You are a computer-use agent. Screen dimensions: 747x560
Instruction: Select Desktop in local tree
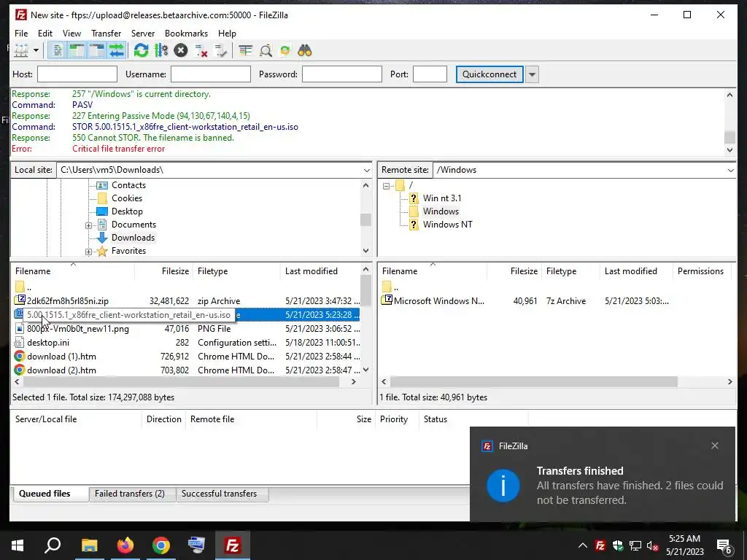[x=127, y=211]
